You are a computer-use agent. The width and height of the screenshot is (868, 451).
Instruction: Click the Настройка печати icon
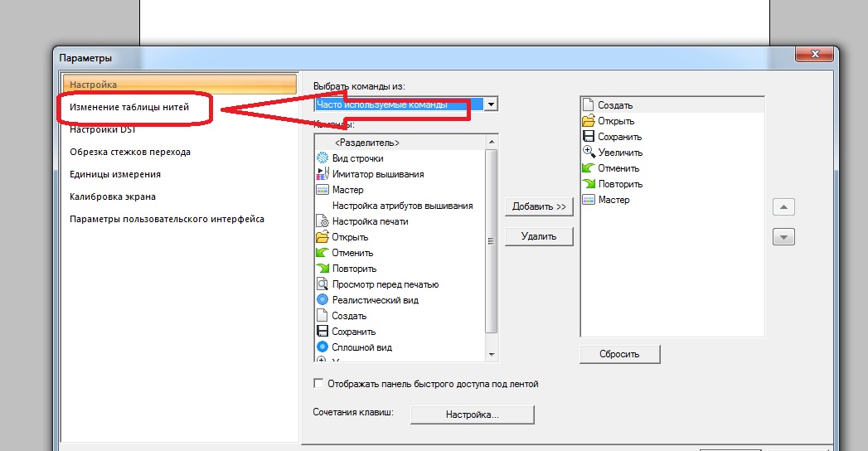tap(322, 221)
